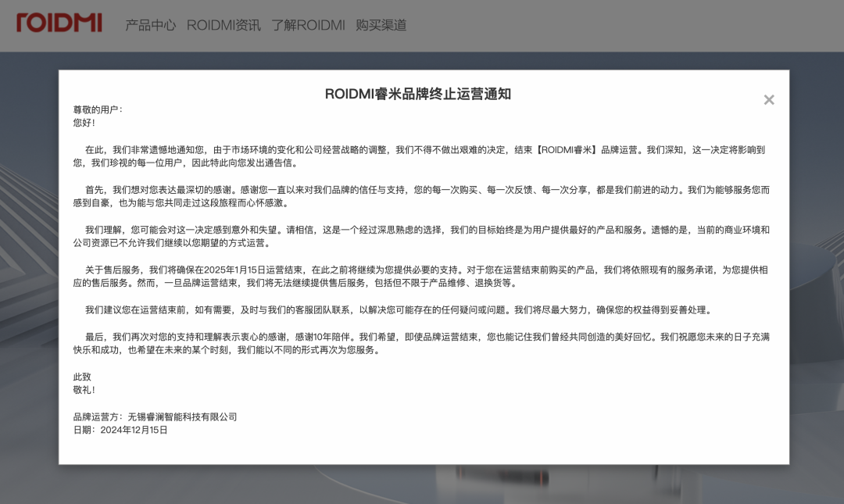Click the 敬礼! sign-off text
This screenshot has height=504, width=844.
pos(84,390)
